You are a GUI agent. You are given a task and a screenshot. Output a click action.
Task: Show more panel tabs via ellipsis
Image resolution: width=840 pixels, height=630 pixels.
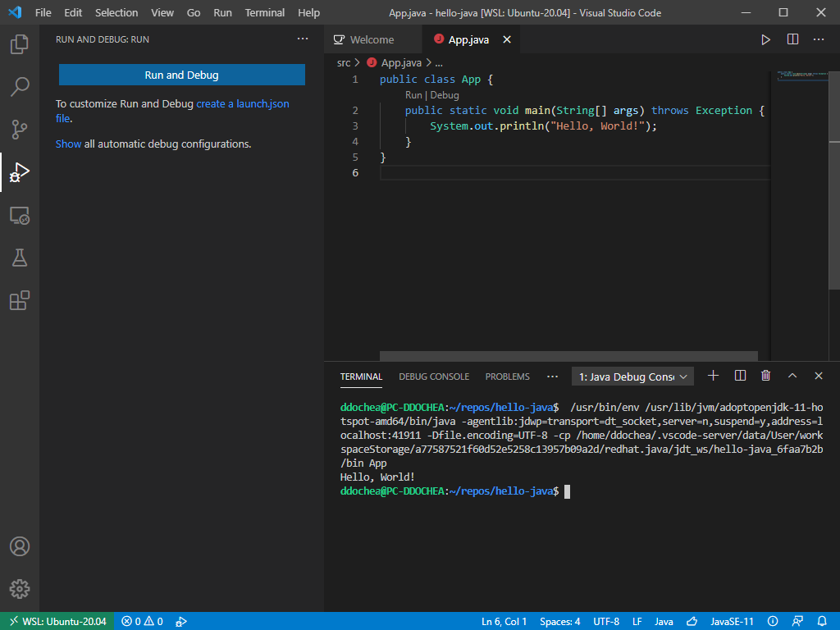point(552,377)
